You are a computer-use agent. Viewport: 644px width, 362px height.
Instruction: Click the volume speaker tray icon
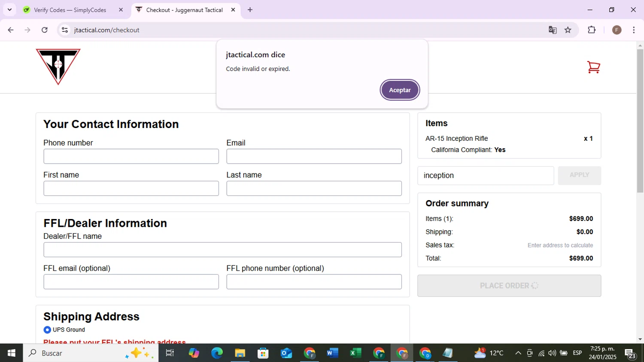552,353
